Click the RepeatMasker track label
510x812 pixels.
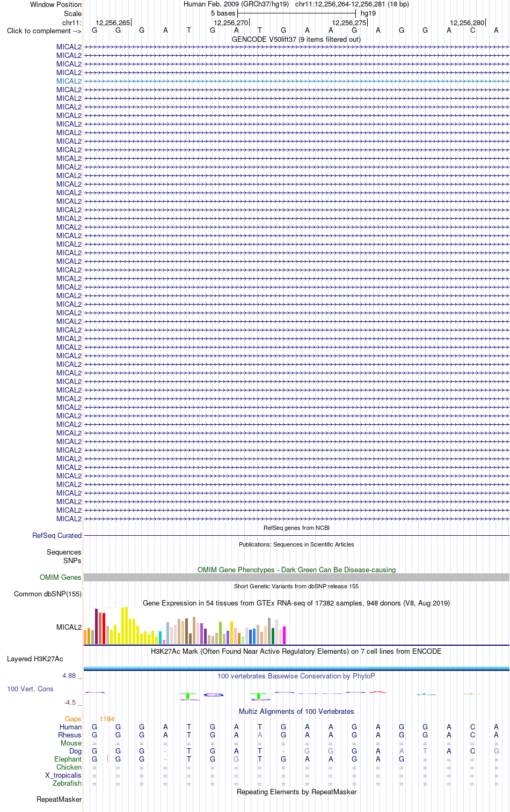click(59, 799)
